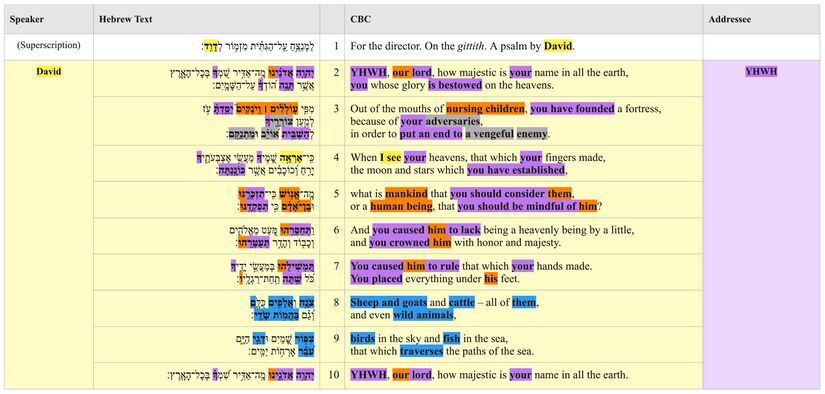Click 'a vengeful' gray highlight

point(489,134)
